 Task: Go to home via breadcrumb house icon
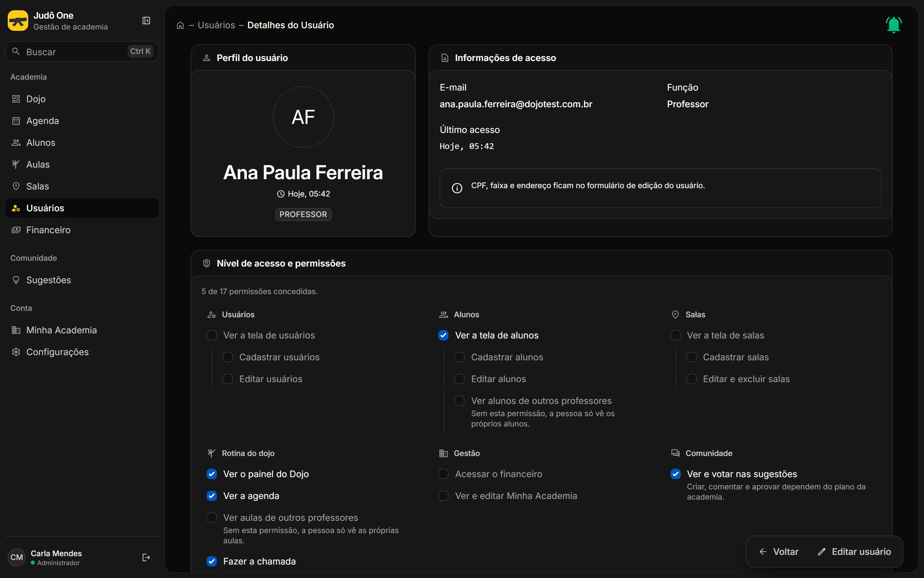click(x=180, y=25)
